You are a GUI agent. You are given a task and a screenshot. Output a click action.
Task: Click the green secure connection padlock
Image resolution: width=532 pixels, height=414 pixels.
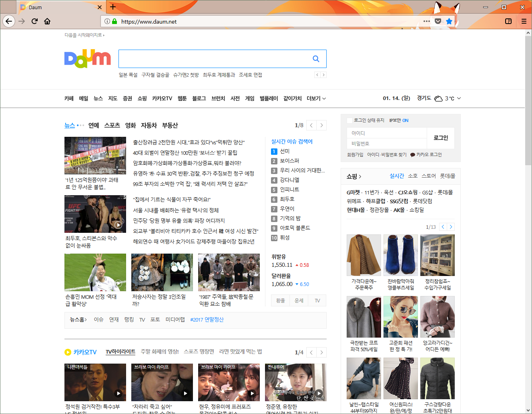pos(114,21)
